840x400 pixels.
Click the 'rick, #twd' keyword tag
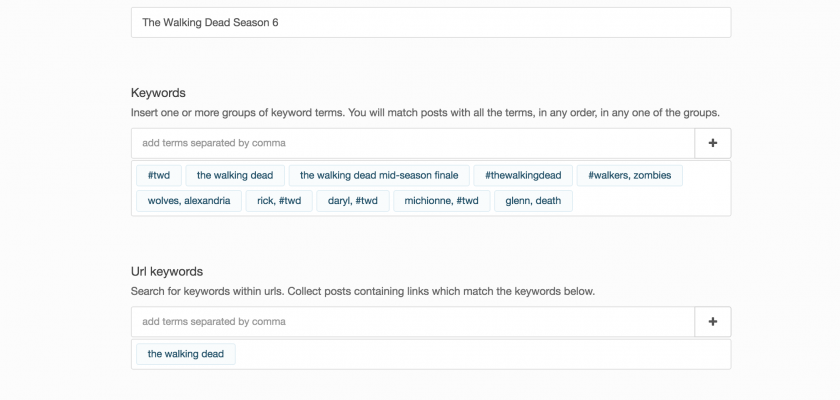279,201
